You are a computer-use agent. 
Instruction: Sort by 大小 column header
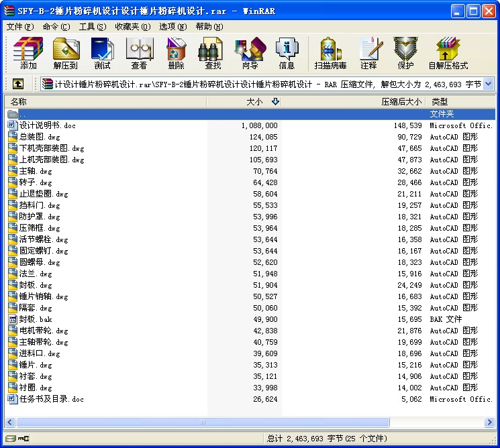[x=244, y=102]
